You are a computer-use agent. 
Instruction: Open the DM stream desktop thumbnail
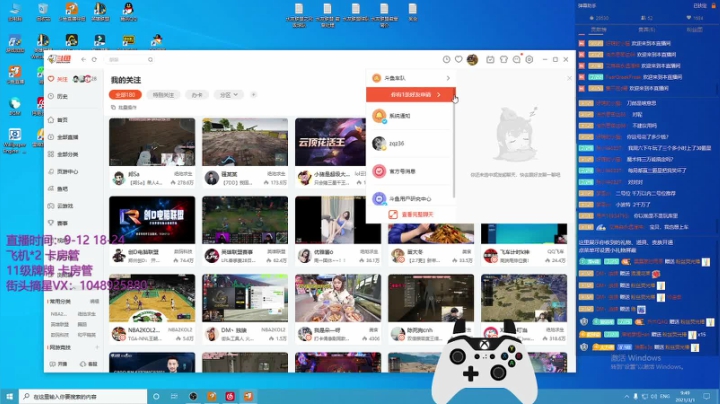pos(245,298)
